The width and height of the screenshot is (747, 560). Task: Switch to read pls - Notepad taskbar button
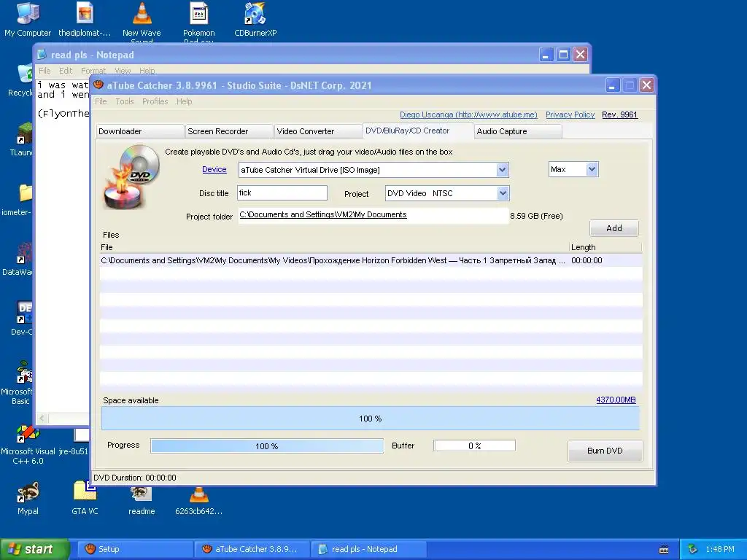click(368, 549)
